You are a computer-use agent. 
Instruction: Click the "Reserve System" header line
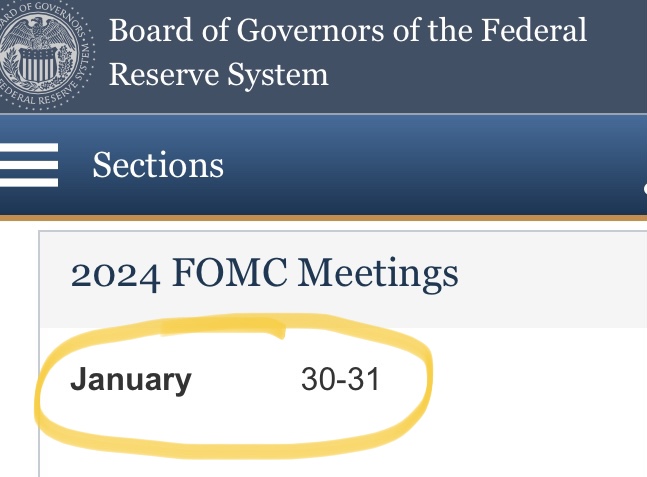[218, 74]
